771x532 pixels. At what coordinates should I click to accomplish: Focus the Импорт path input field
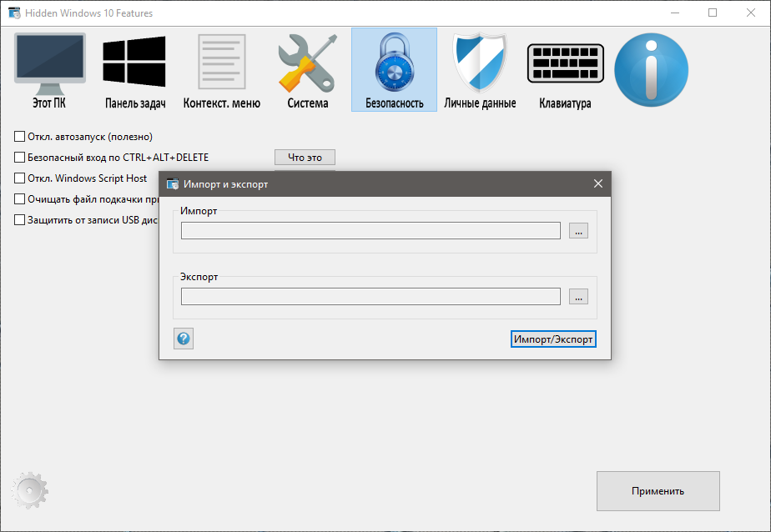370,231
